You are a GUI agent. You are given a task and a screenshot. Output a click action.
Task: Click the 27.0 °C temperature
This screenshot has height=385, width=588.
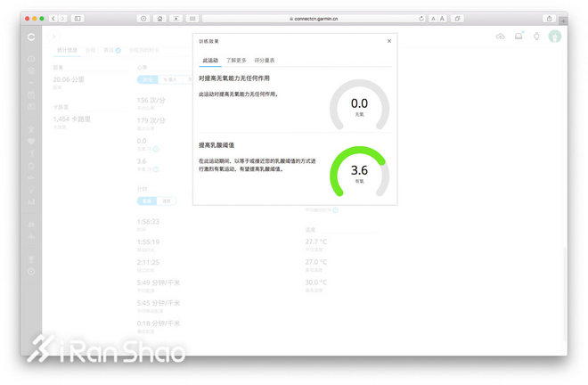(x=315, y=262)
